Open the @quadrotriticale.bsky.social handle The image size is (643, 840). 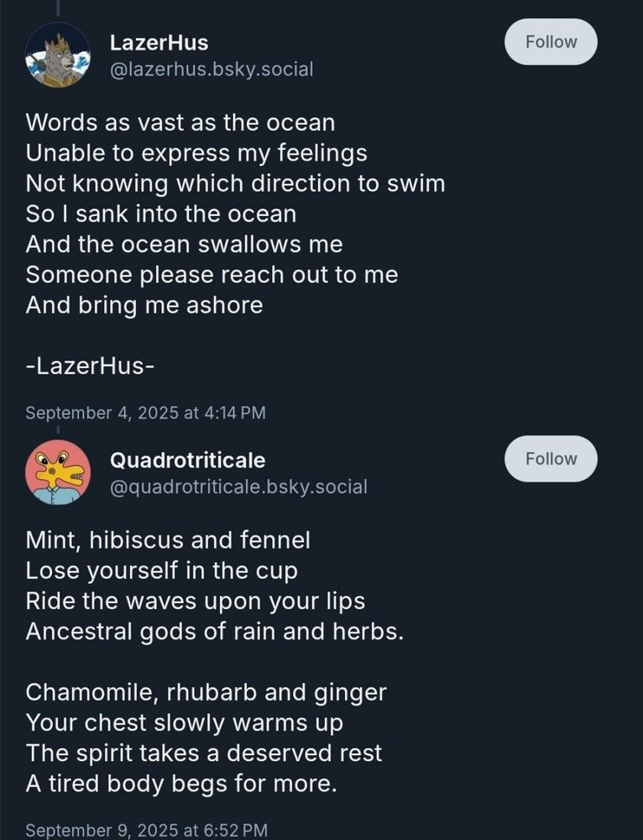coord(238,487)
